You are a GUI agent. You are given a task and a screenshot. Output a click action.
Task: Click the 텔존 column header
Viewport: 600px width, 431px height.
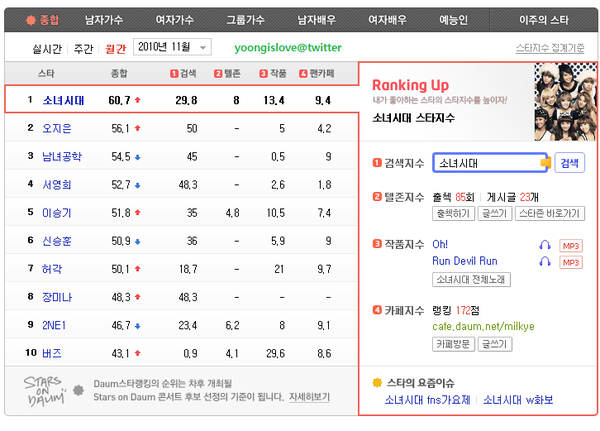(x=227, y=73)
